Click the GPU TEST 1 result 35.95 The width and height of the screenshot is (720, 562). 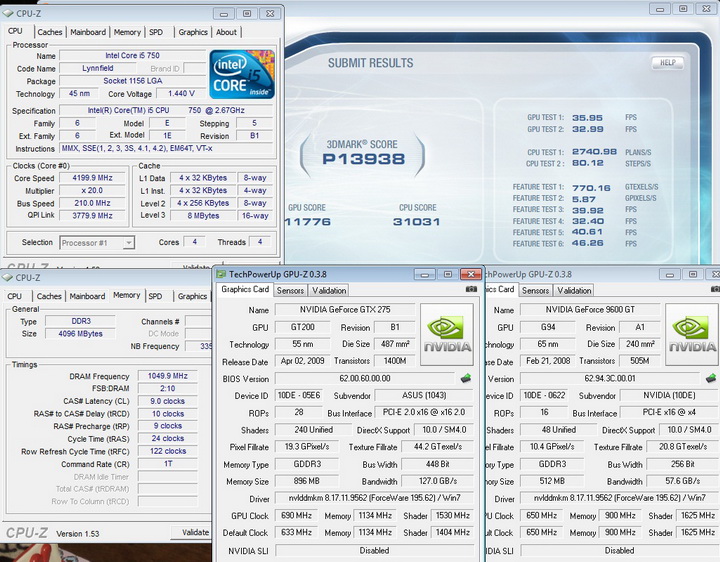point(587,118)
